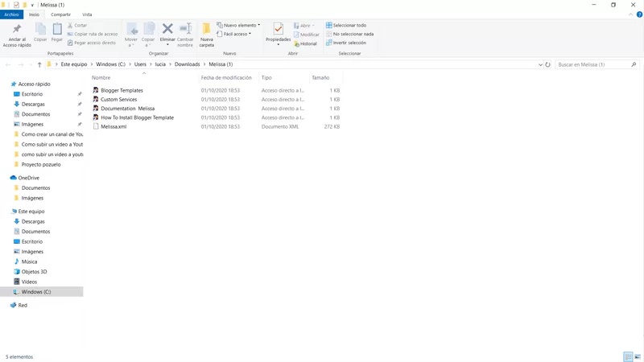Switch to the large icons view in the status bar
644x362 pixels.
tap(638, 356)
